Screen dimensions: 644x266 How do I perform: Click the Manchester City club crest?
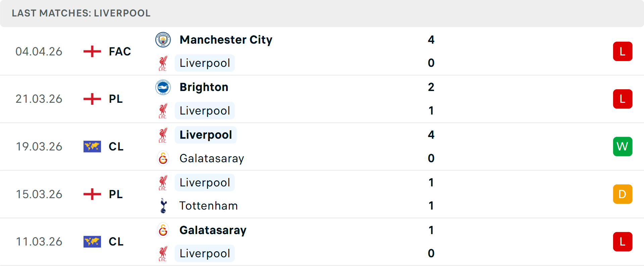(x=163, y=39)
